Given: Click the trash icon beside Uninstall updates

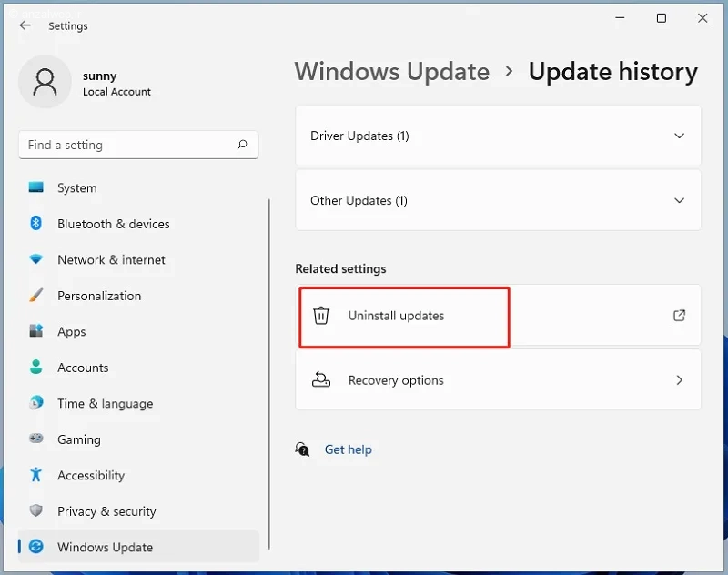Looking at the screenshot, I should [321, 316].
